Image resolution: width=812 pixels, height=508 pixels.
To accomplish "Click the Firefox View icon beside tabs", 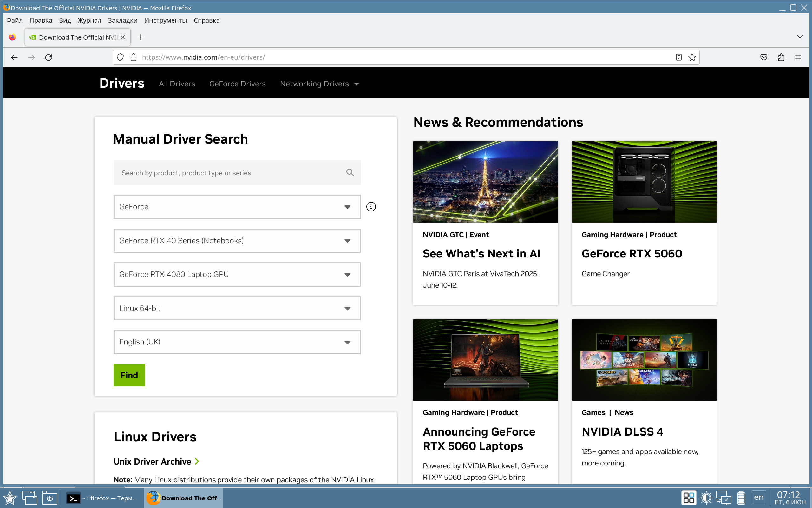I will [x=12, y=37].
